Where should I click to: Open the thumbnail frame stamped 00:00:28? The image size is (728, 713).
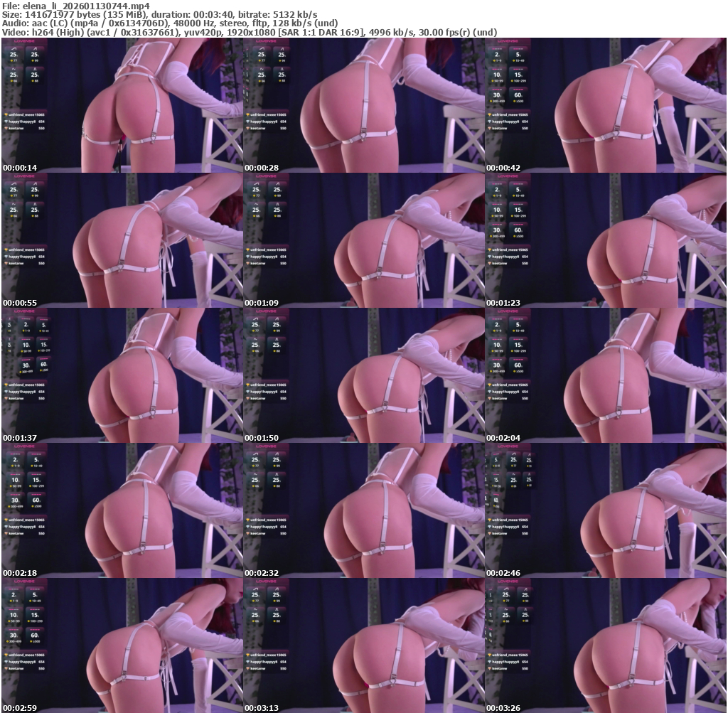[x=364, y=105]
